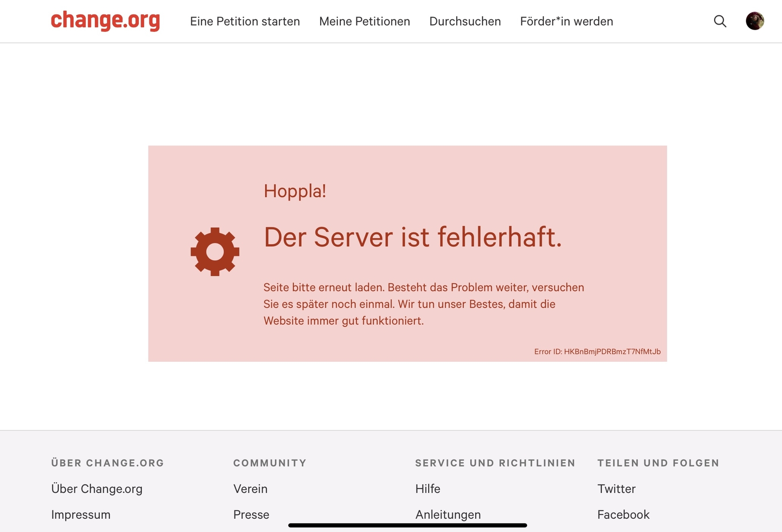Screen dimensions: 782x532
Task: Open the user profile avatar
Action: (x=755, y=21)
